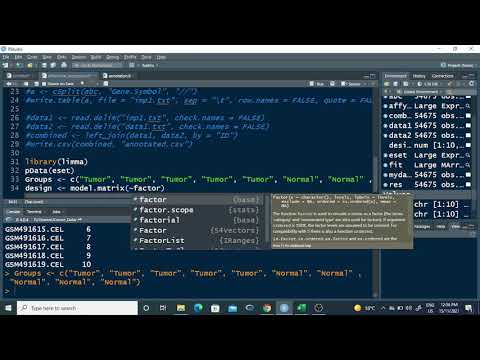
Task: Choose factorial from autocomplete list
Action: click(197, 220)
